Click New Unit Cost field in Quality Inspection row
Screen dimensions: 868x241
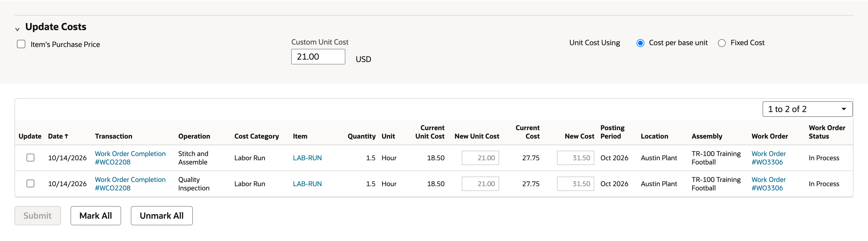[x=480, y=184]
